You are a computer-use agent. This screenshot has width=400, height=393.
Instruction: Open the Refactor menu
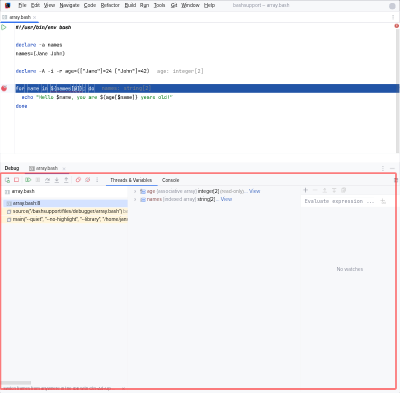pos(110,5)
